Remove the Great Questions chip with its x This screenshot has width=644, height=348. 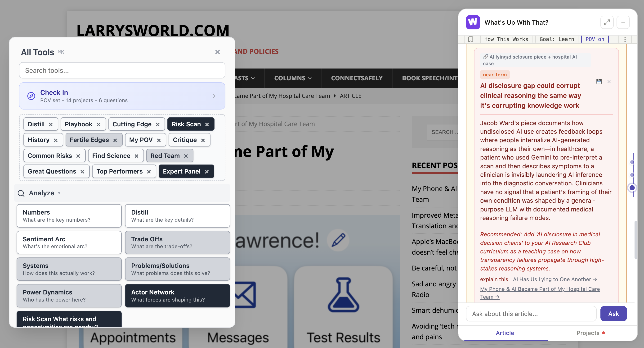pos(82,172)
